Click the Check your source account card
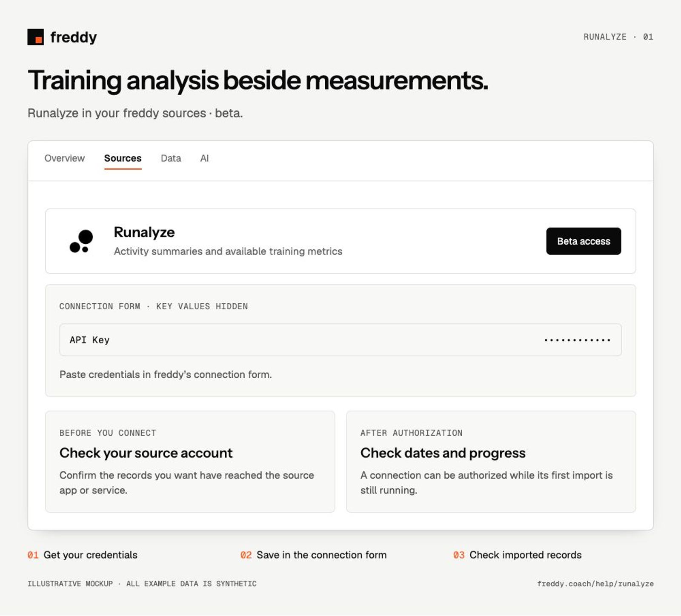 pyautogui.click(x=190, y=462)
